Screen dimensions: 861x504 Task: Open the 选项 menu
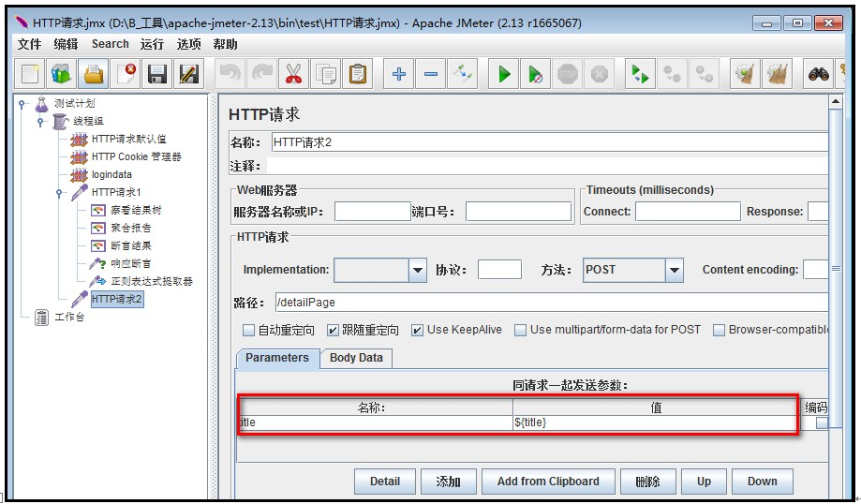point(189,44)
